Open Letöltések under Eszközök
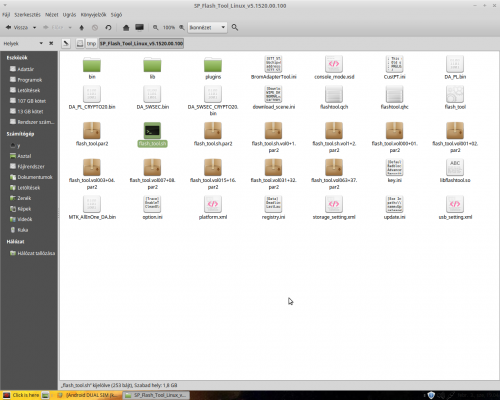The image size is (500, 400). (25, 90)
